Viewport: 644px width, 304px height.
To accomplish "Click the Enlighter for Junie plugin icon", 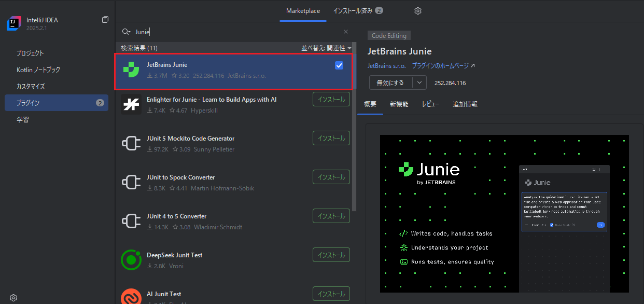I will coord(131,104).
